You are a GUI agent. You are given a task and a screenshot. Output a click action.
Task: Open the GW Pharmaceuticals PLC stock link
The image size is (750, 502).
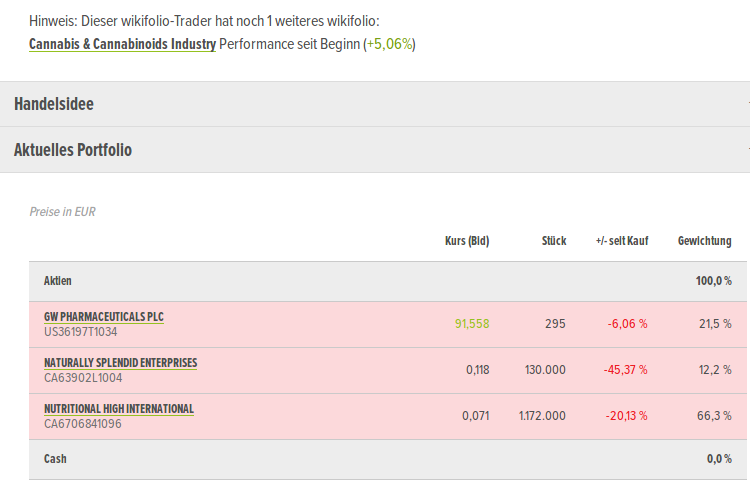[104, 317]
